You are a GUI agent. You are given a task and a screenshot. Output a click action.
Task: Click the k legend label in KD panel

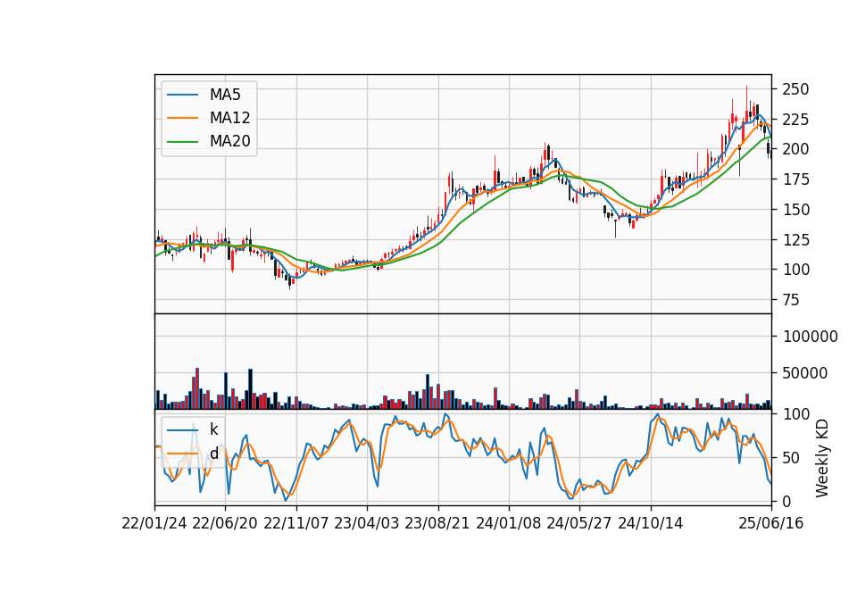[213, 429]
